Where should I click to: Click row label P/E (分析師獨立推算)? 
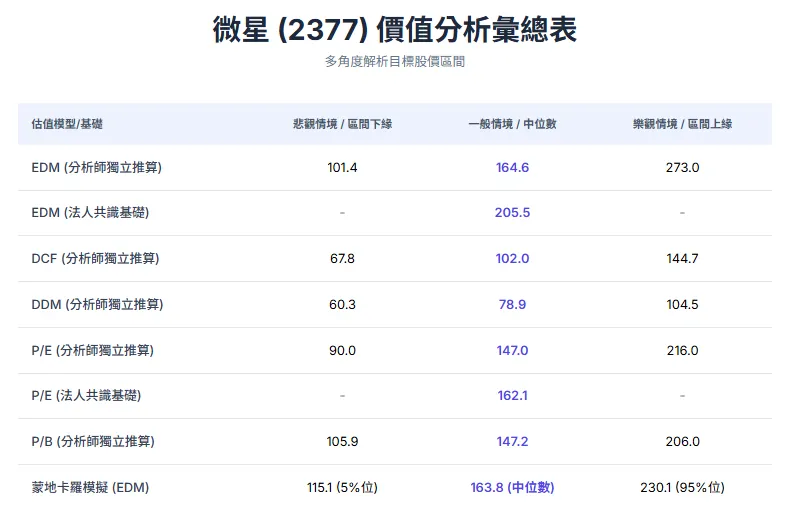(92, 350)
